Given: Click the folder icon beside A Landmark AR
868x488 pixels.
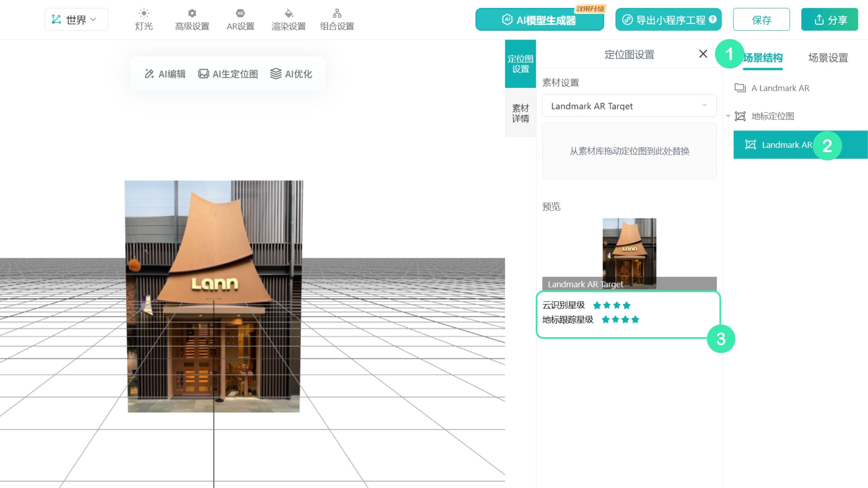Looking at the screenshot, I should 740,88.
